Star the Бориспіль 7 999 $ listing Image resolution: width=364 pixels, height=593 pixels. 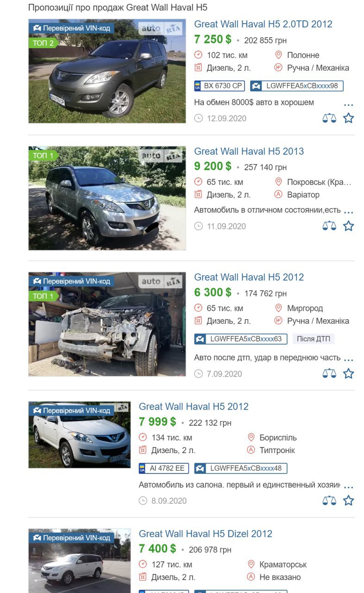click(349, 500)
